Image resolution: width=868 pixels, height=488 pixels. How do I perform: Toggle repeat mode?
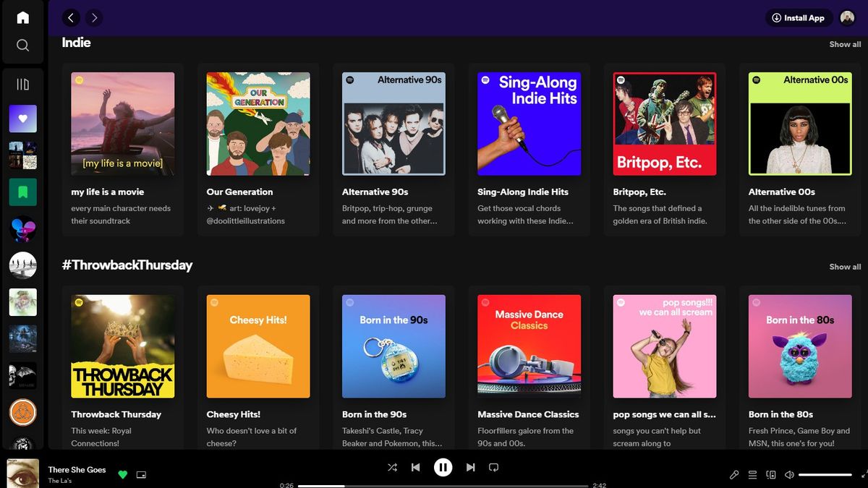(494, 467)
